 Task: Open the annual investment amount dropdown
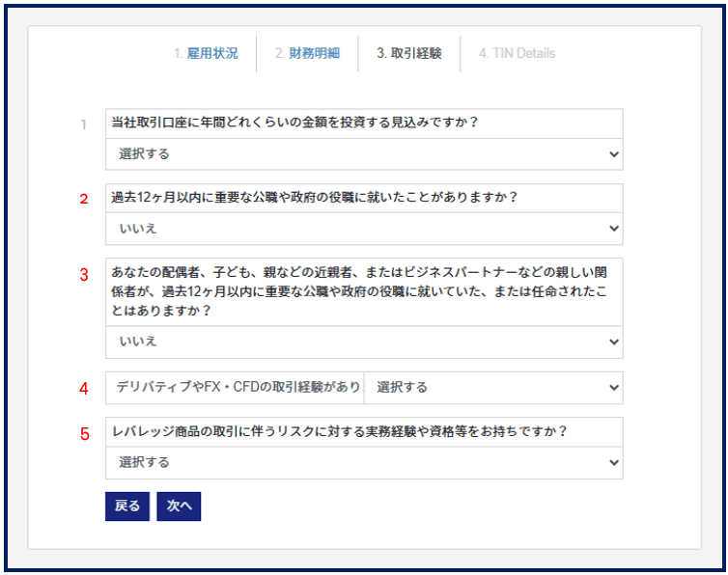point(364,154)
